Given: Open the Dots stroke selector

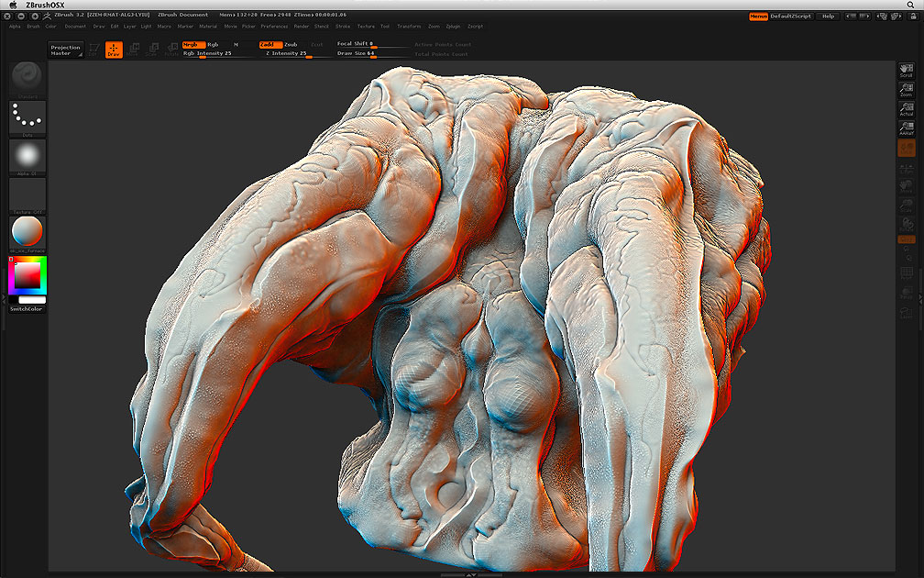Looking at the screenshot, I should click(27, 118).
